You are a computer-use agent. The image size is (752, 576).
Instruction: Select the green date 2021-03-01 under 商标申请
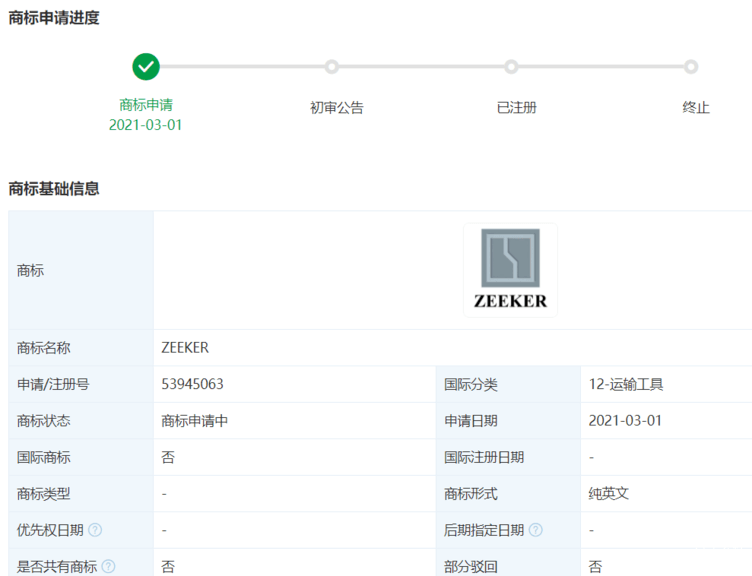[145, 125]
